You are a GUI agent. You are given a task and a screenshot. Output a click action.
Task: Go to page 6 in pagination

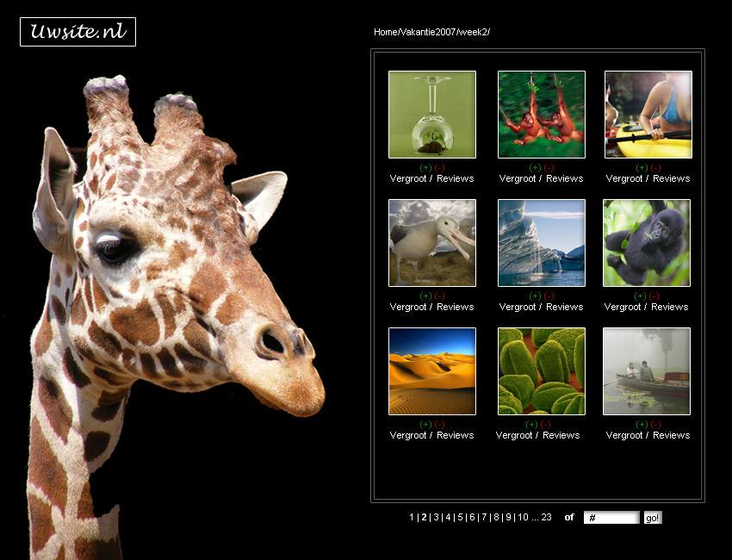click(473, 518)
